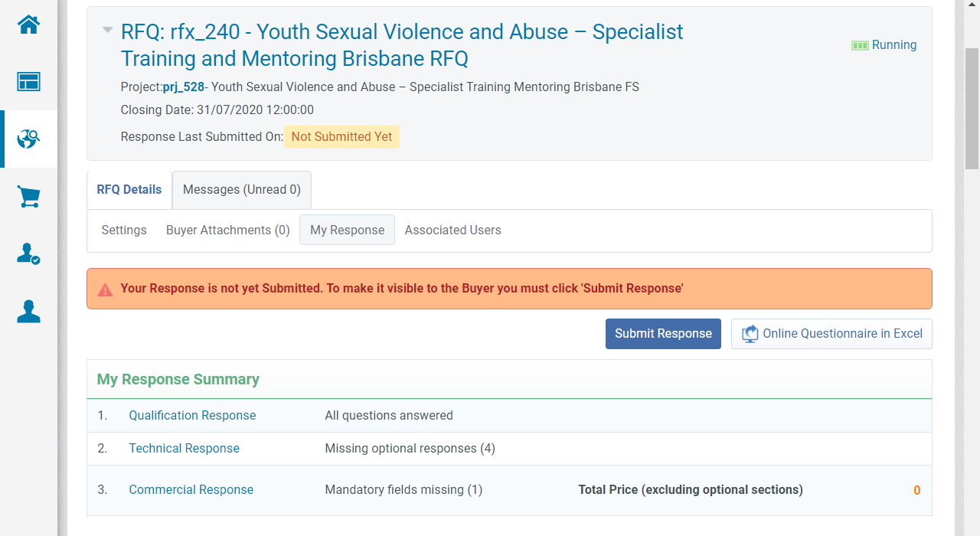Click the Submit Response button
This screenshot has width=980, height=536.
[663, 334]
